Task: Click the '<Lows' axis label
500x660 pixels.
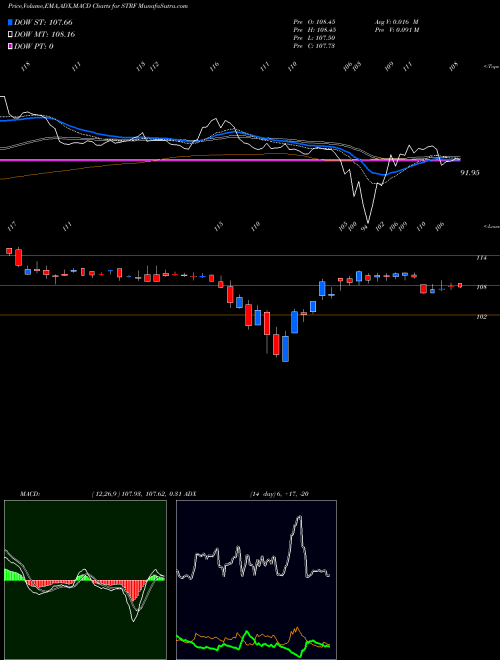Action: point(492,227)
